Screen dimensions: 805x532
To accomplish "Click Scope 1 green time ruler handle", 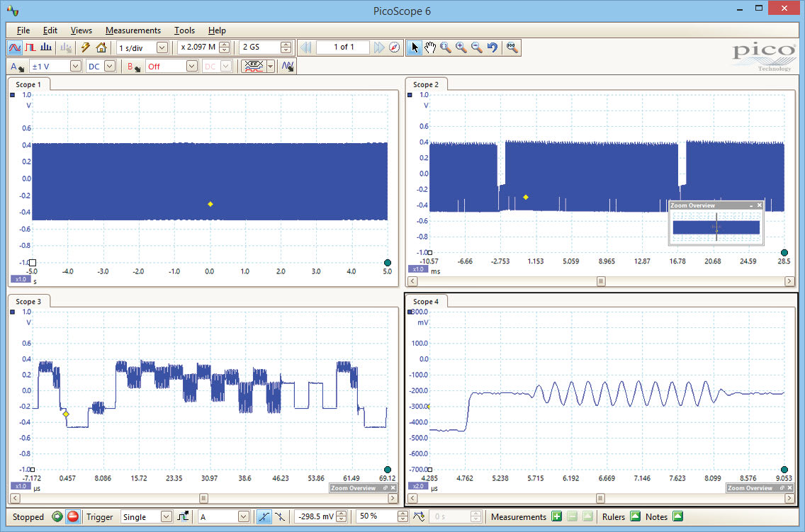I will (x=388, y=263).
